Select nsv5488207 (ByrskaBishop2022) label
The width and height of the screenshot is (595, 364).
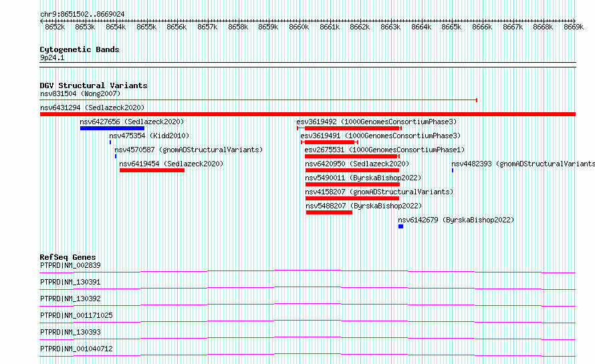(364, 206)
